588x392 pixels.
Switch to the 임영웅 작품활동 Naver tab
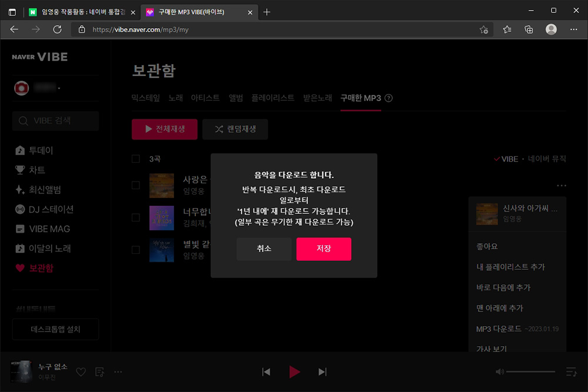tap(78, 12)
